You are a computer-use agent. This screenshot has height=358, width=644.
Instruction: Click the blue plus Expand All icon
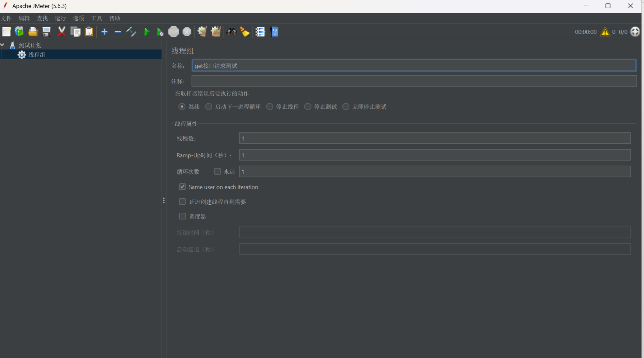(x=104, y=32)
